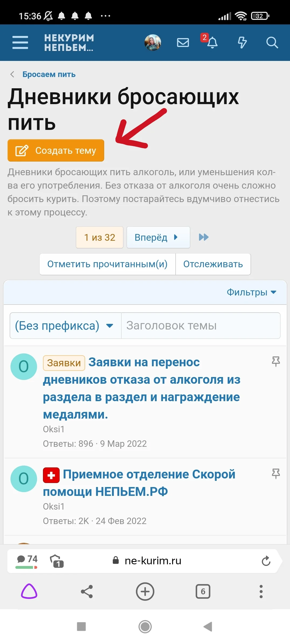Go back to Бросаем пить breadcrumb
The height and width of the screenshot is (644, 290).
pos(49,74)
